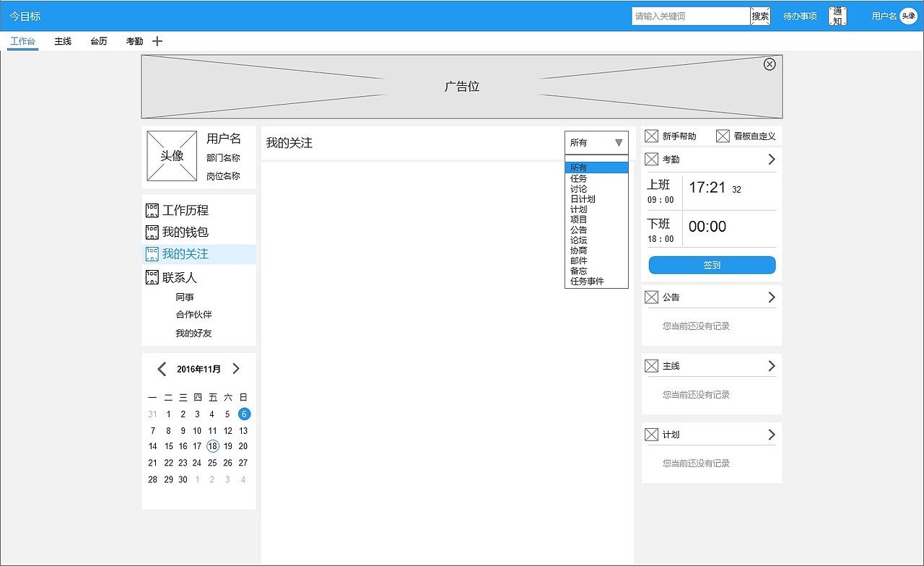Screen dimensions: 924x566
Task: Click the 签到 check-in button
Action: click(x=712, y=265)
